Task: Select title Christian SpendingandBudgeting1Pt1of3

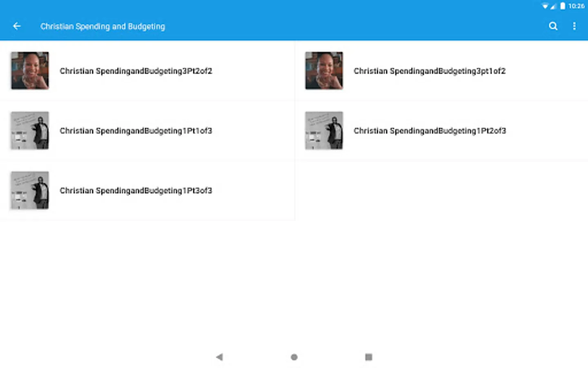Action: [x=136, y=131]
